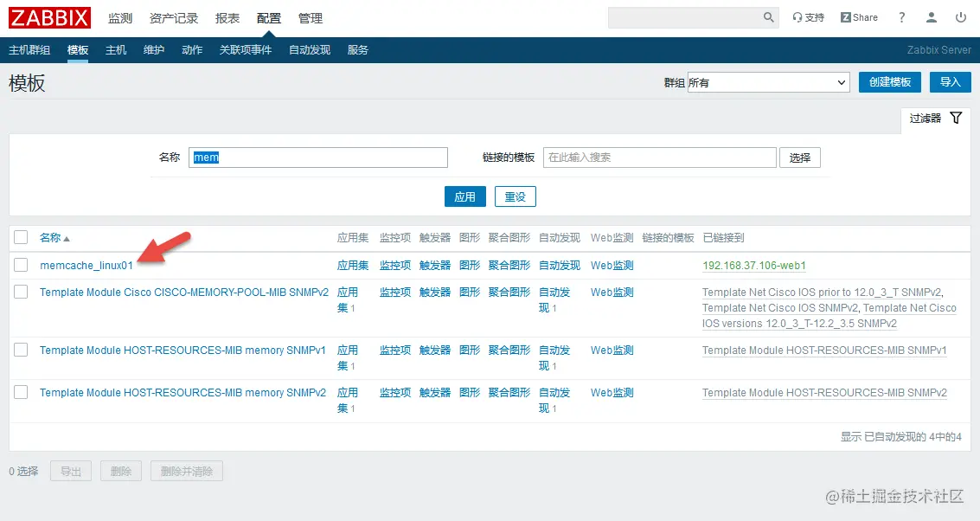Toggle select-all checkbox in table header
980x521 pixels.
pos(22,237)
